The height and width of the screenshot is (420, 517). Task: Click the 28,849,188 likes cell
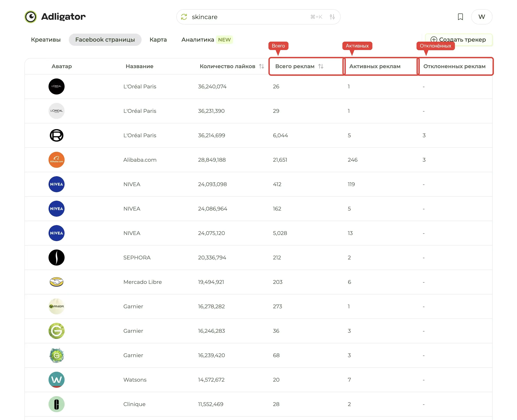pos(212,160)
